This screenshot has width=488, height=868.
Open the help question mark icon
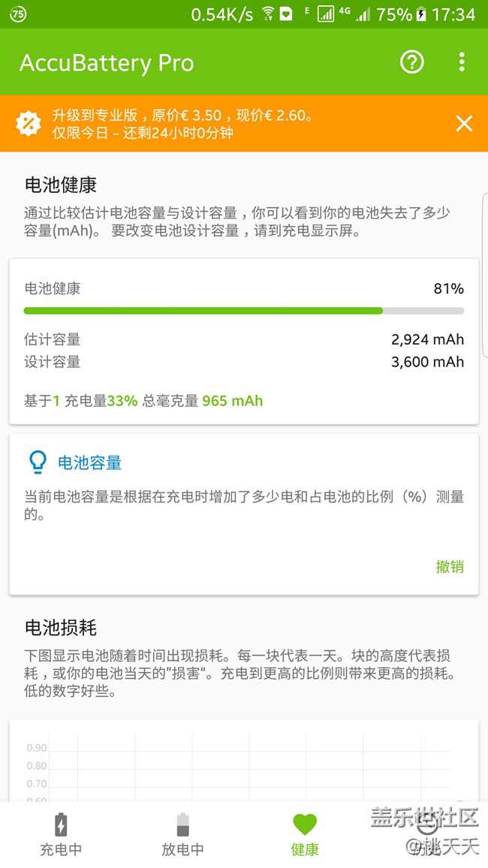pyautogui.click(x=412, y=62)
